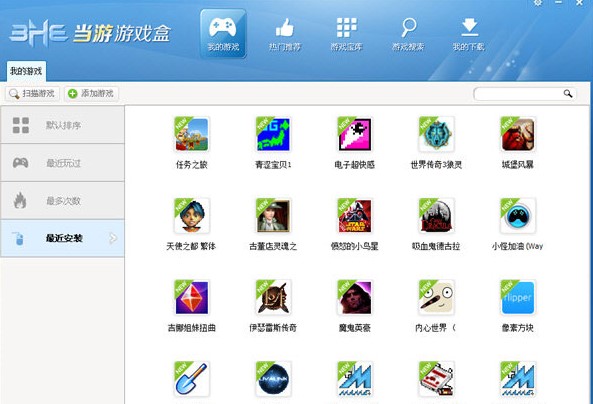Image resolution: width=593 pixels, height=404 pixels.
Task: Focus the game search input field
Action: [518, 94]
